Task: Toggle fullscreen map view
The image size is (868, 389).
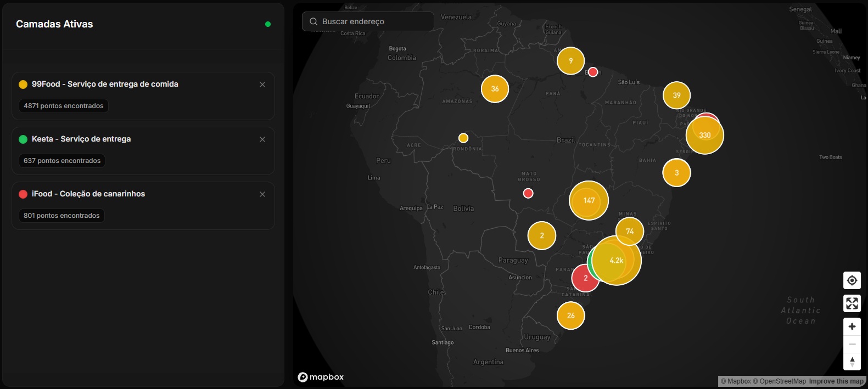Action: coord(852,303)
